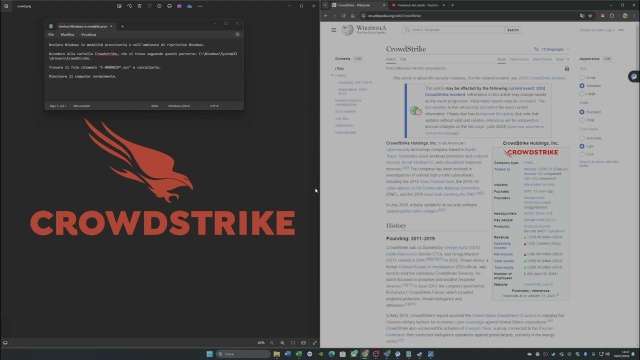Image resolution: width=640 pixels, height=360 pixels.
Task: Click the print icon in Photos toolbar
Action: click(169, 6)
